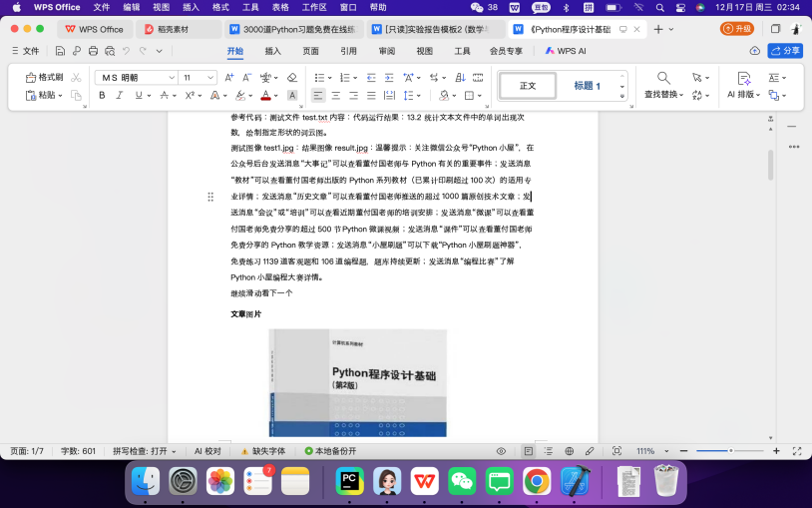Expand the styles gallery list arrow

pyautogui.click(x=621, y=96)
